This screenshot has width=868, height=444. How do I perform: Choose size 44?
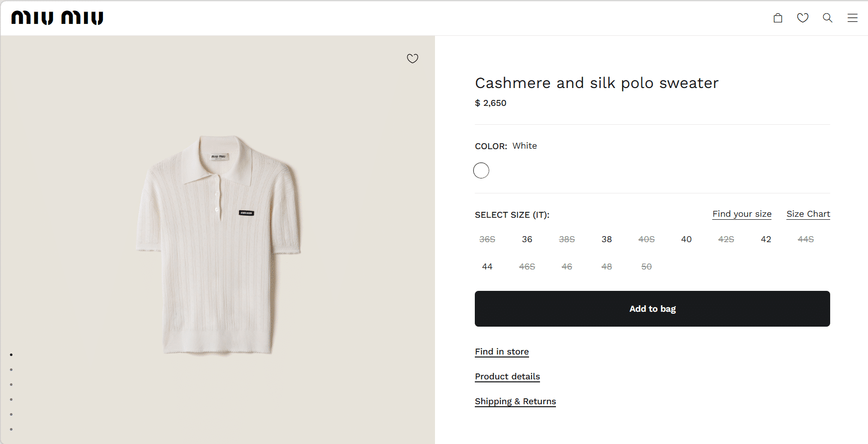487,266
